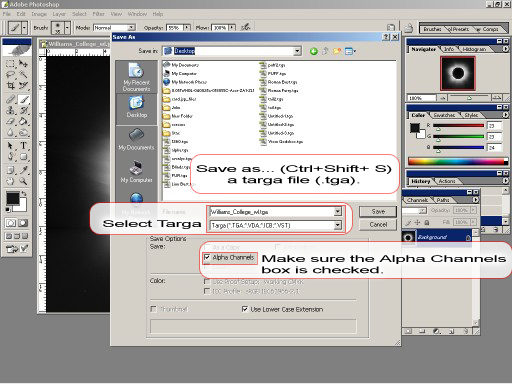Open the Flow slider arrow

[x=232, y=28]
